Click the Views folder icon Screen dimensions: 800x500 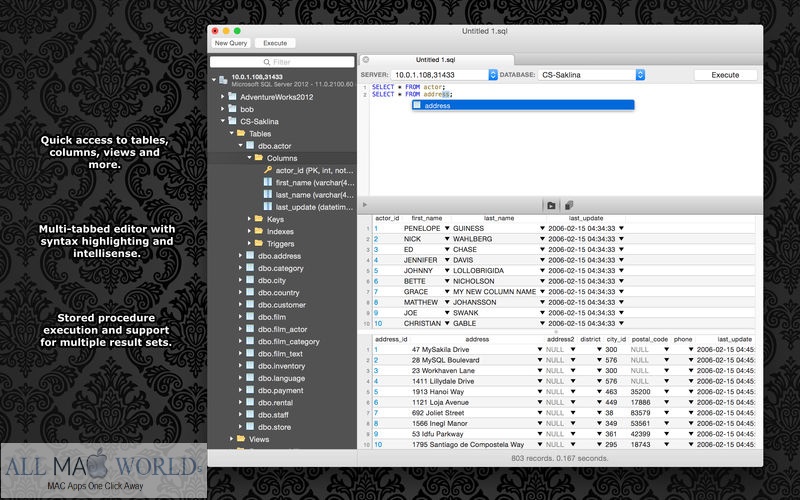pos(241,439)
